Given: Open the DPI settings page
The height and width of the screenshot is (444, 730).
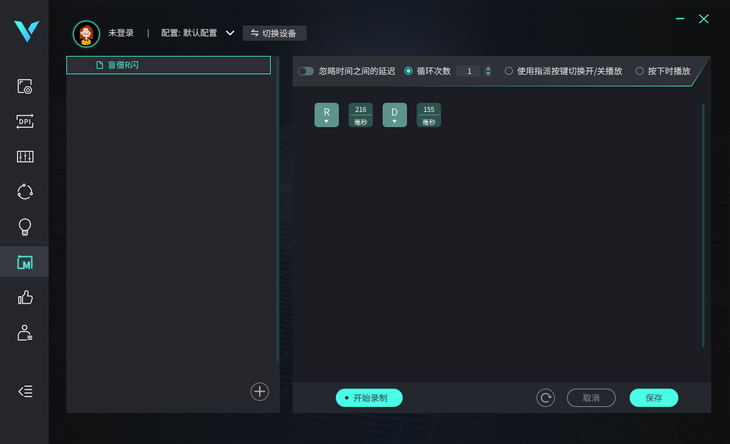Looking at the screenshot, I should pyautogui.click(x=25, y=121).
